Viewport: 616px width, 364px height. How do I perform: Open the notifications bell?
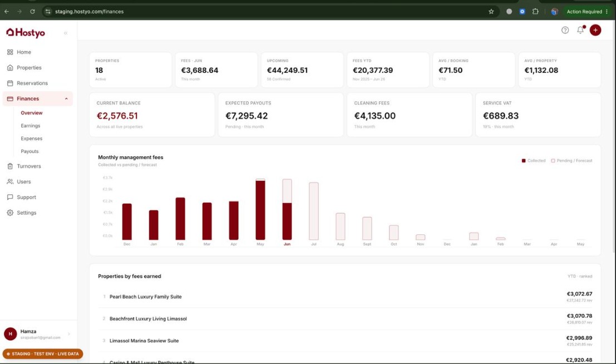coord(580,30)
